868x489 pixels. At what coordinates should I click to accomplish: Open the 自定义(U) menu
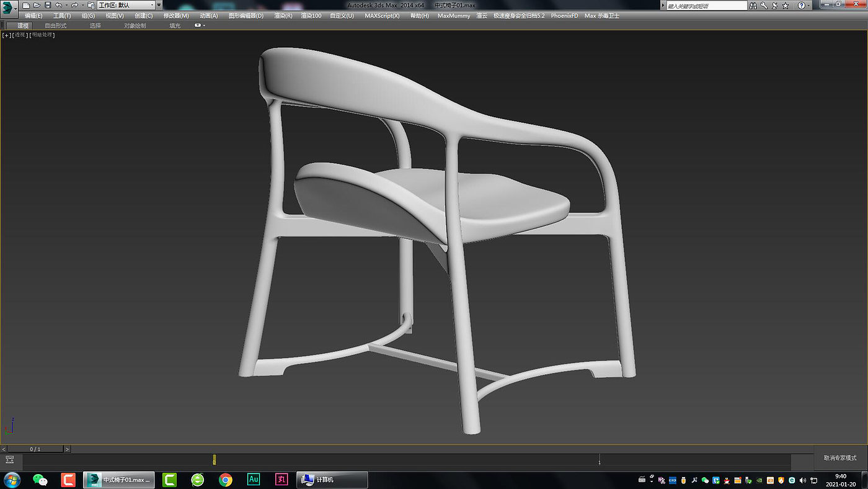point(342,16)
